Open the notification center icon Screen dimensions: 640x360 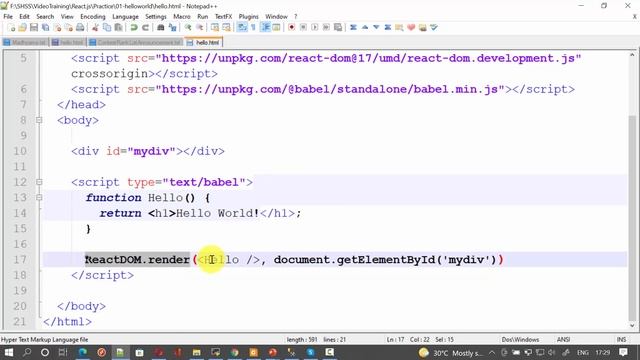(623, 352)
